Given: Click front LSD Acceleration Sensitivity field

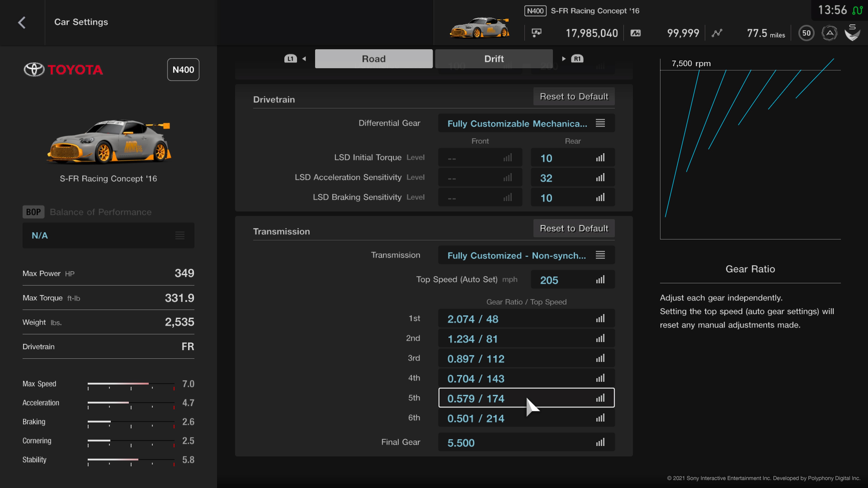Looking at the screenshot, I should click(480, 178).
